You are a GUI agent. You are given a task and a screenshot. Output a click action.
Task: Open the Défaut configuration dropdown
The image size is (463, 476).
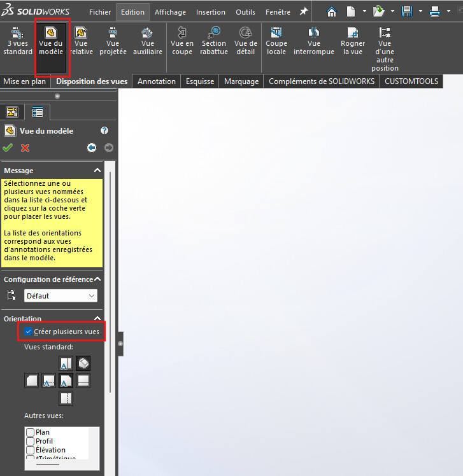[x=61, y=295]
